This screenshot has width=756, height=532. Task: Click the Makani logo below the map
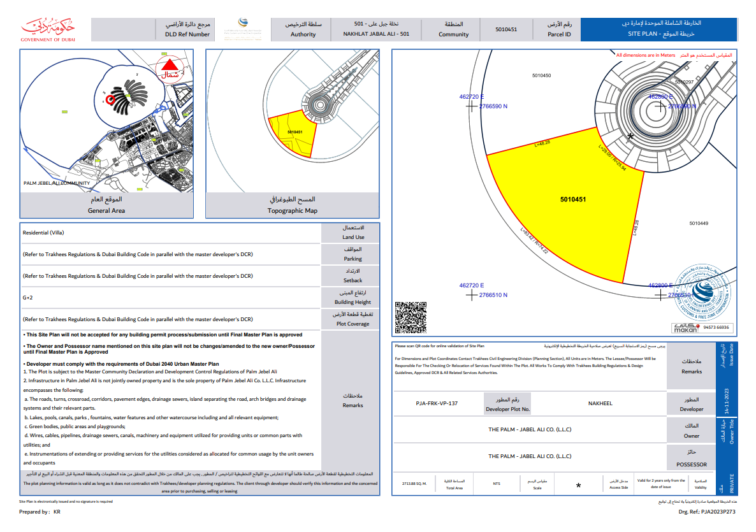coord(685,327)
